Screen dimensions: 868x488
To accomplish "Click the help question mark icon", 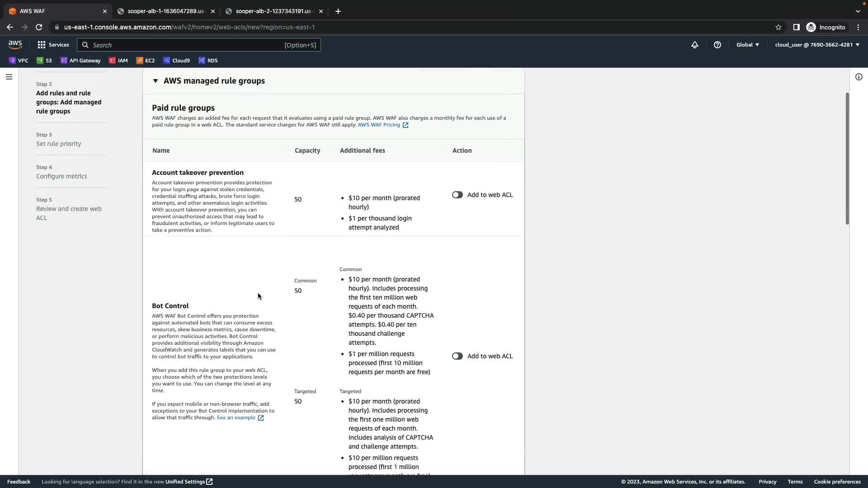I will (x=717, y=45).
